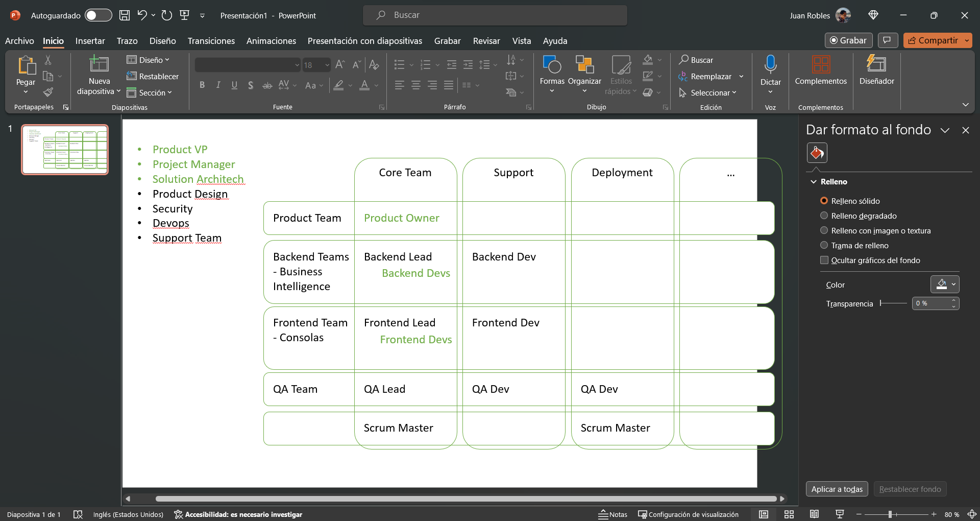Open the fill Color picker
The width and height of the screenshot is (980, 521).
944,285
